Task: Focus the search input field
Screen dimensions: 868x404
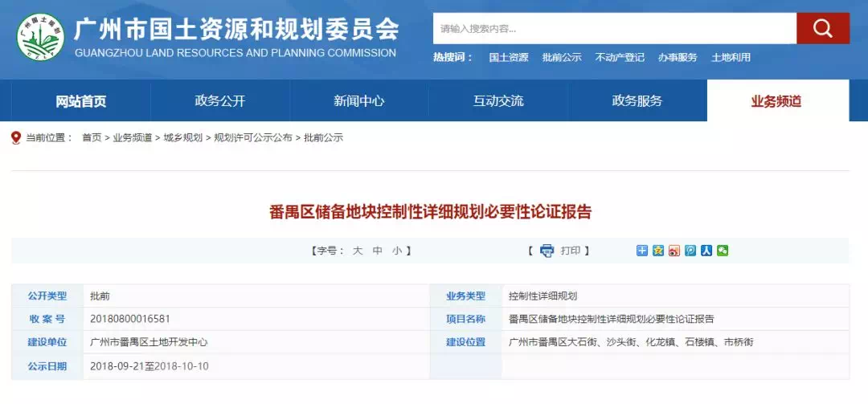Action: click(615, 28)
